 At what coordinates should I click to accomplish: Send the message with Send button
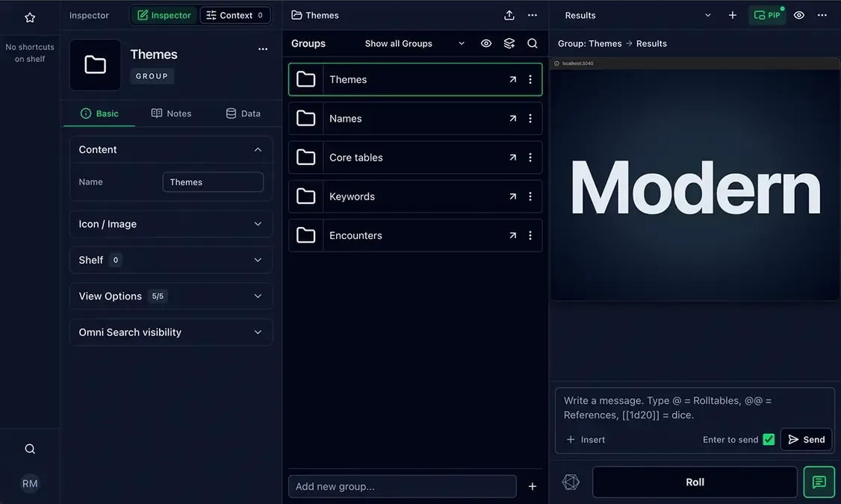[806, 440]
